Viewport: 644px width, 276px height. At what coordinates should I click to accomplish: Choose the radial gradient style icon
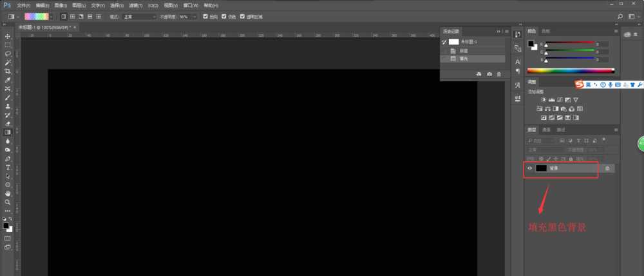coord(72,17)
